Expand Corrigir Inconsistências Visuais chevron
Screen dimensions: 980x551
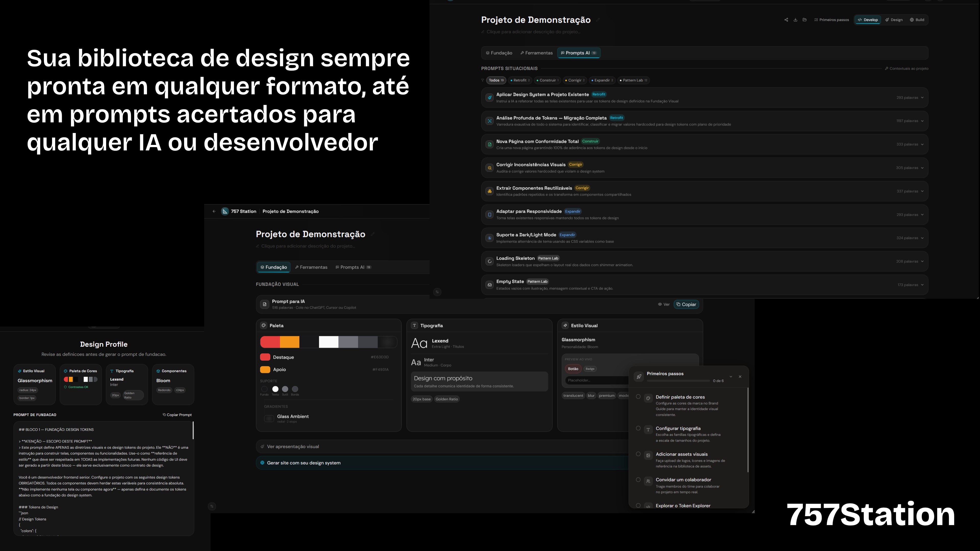(x=922, y=168)
